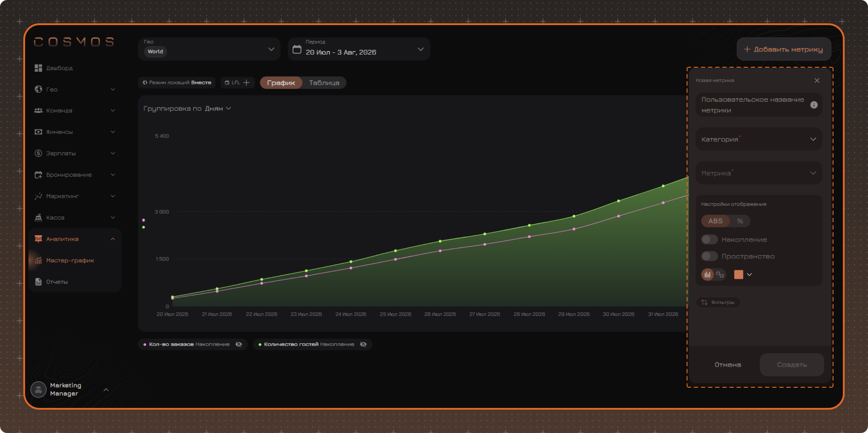Toggle the Накопление switch on
The width and height of the screenshot is (868, 433).
pos(709,240)
